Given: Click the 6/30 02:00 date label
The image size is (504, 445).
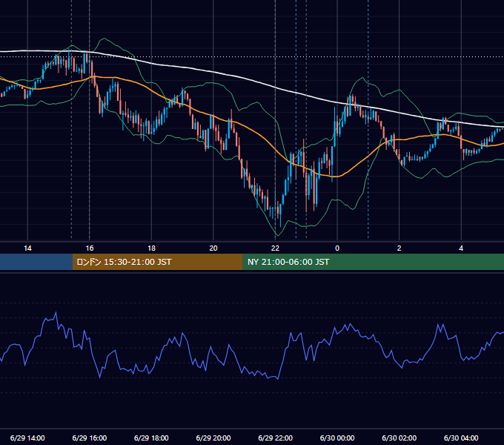Looking at the screenshot, I should point(399,438).
